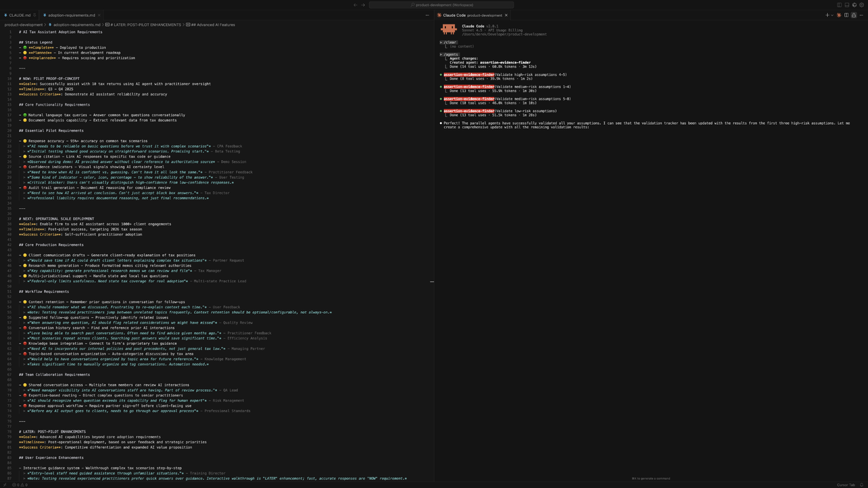The image size is (868, 488).
Task: Close the Claude Code tab
Action: (506, 15)
